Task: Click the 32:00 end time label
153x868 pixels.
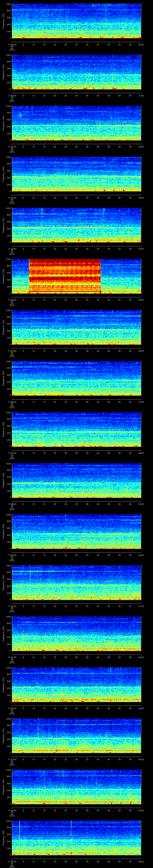Action: tap(141, 147)
